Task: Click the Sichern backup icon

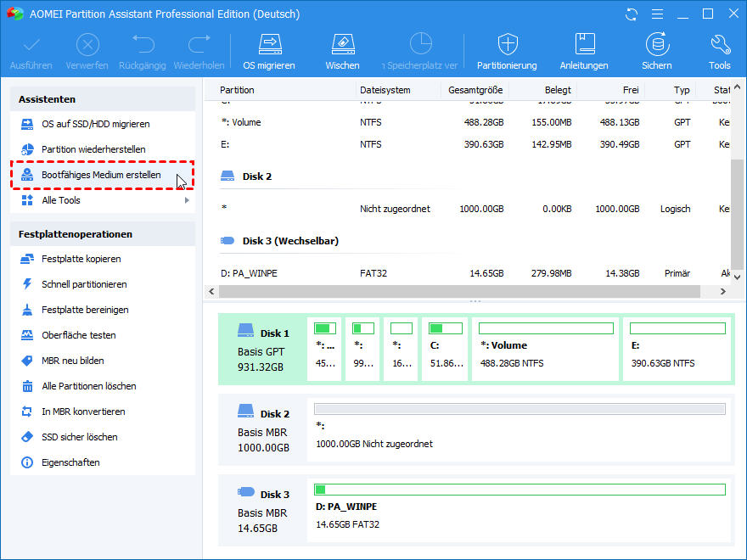Action: click(x=656, y=52)
